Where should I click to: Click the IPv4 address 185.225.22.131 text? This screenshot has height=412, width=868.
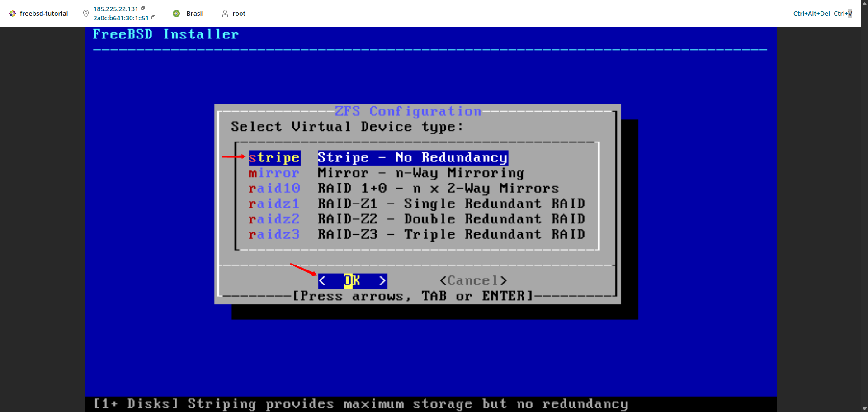(116, 9)
